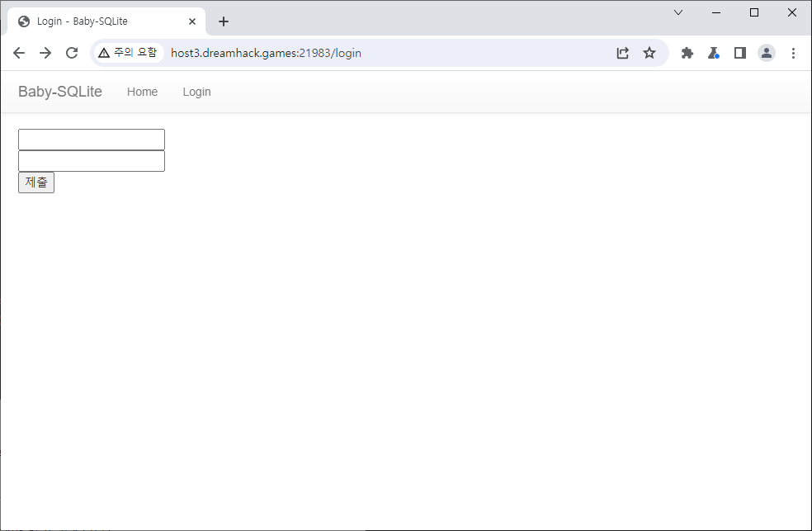The width and height of the screenshot is (812, 531).
Task: Open a new tab with plus button
Action: (224, 21)
